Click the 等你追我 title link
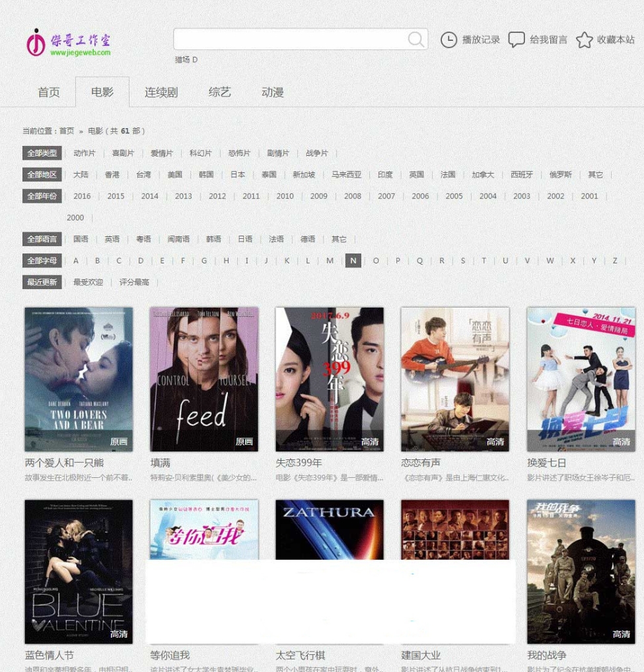The width and height of the screenshot is (644, 672). click(x=170, y=655)
